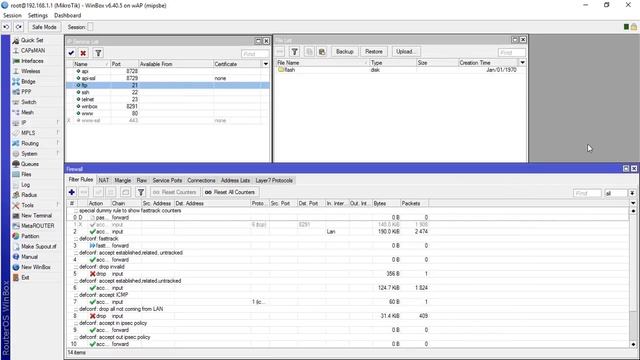Add new firewall rule with plus icon

coord(71,192)
